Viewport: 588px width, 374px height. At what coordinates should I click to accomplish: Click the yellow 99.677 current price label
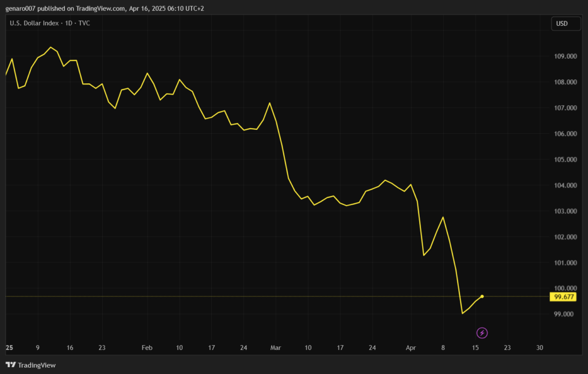[562, 297]
